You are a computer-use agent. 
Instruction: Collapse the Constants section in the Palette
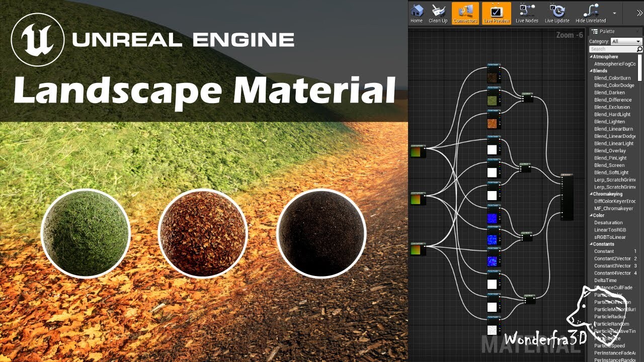591,244
